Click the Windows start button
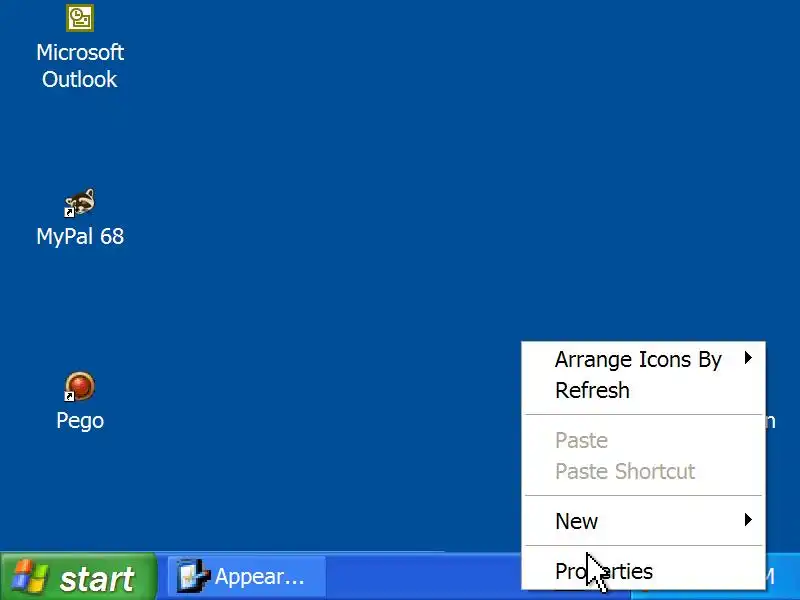Screen dimensions: 800x600 tap(78, 578)
